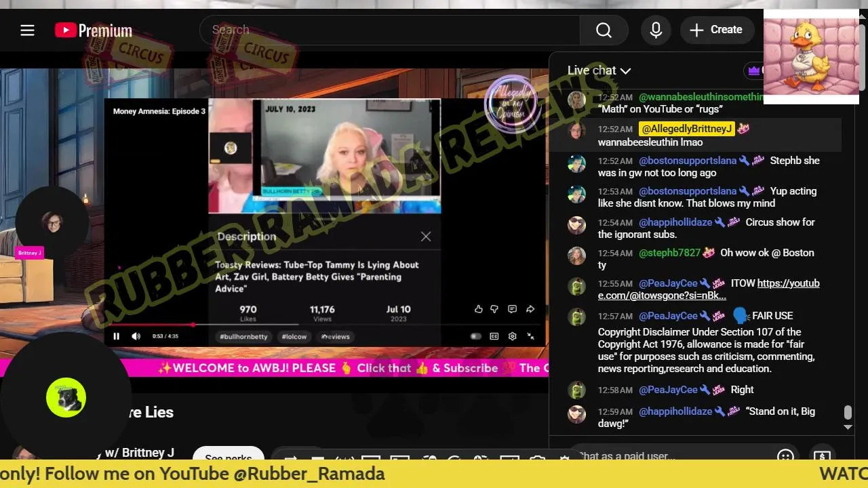
Task: Click @happihollidaze on the Circus show message
Action: coord(675,222)
